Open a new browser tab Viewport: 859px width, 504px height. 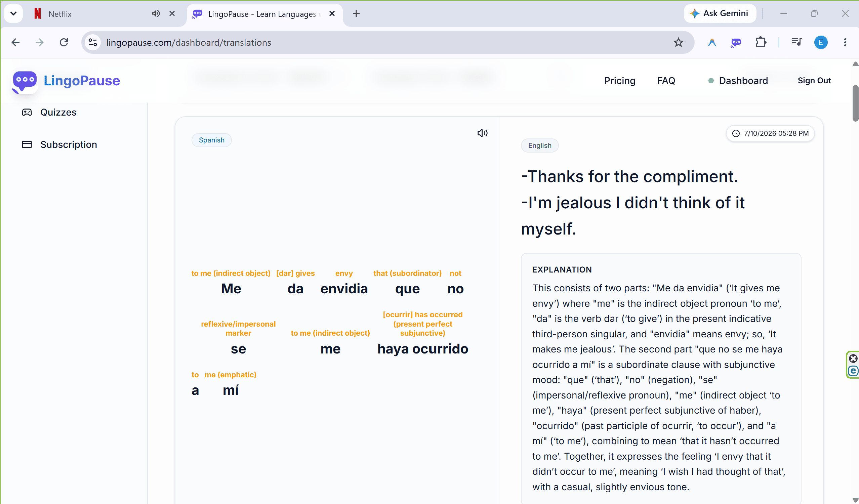(x=356, y=14)
